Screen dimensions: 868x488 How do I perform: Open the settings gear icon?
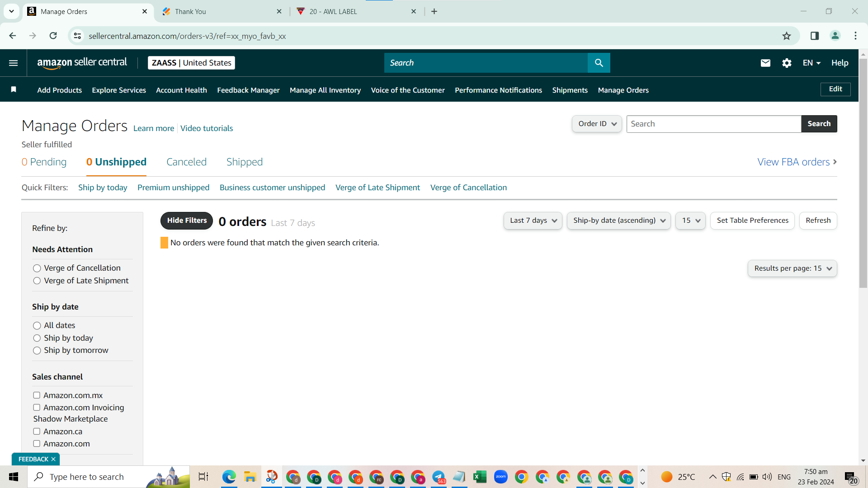[x=787, y=63]
